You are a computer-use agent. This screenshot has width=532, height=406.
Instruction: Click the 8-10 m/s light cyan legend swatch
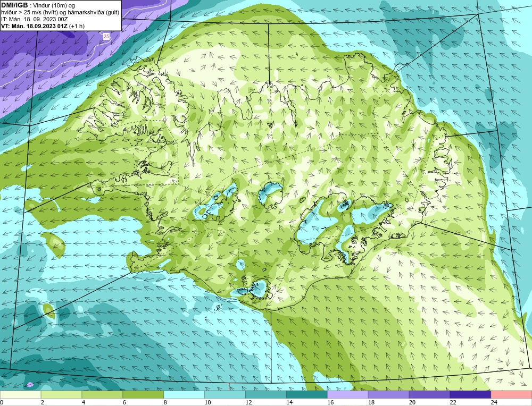(x=184, y=394)
